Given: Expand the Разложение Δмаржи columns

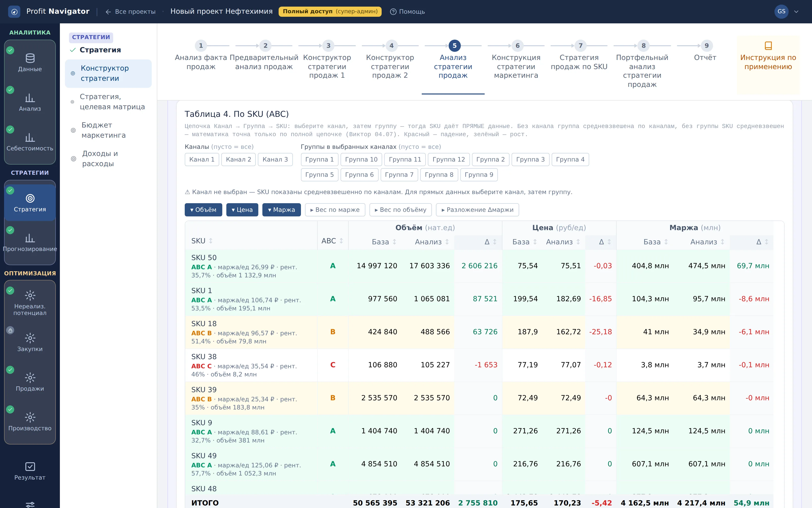Looking at the screenshot, I should click(x=478, y=210).
